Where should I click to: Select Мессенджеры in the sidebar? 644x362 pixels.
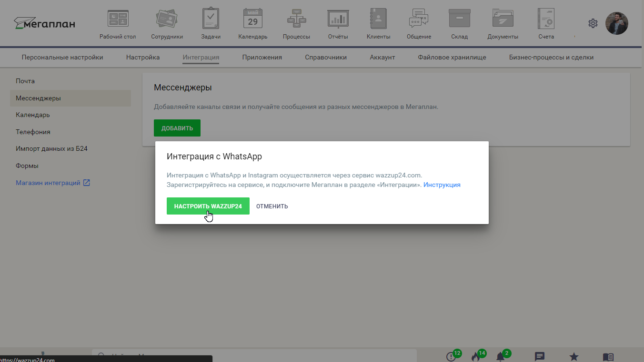click(70, 98)
